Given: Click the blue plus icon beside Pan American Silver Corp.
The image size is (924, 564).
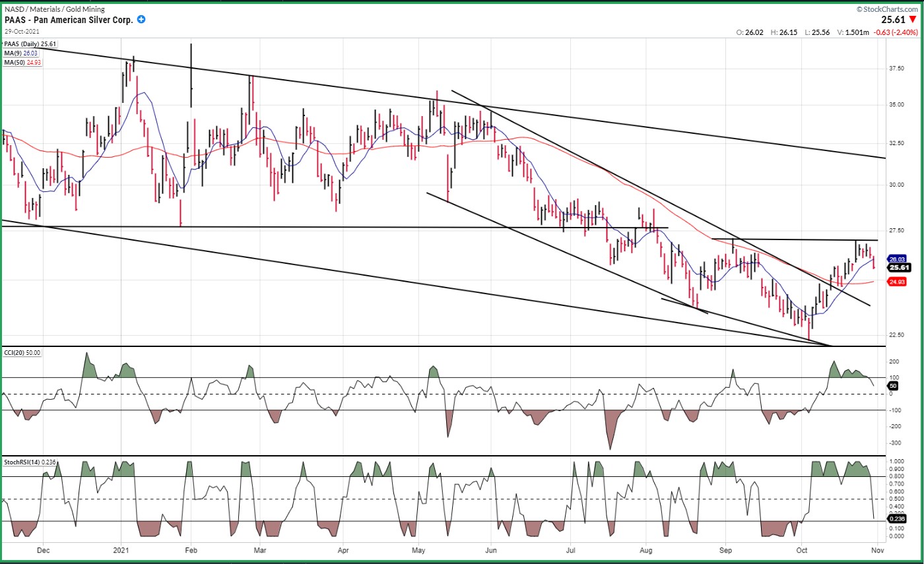Looking at the screenshot, I should pyautogui.click(x=141, y=20).
